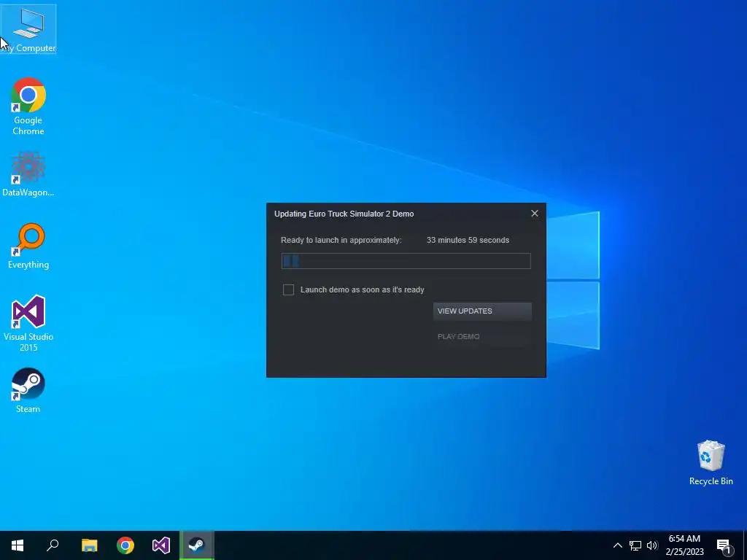
Task: Show hidden system tray icons
Action: [617, 545]
